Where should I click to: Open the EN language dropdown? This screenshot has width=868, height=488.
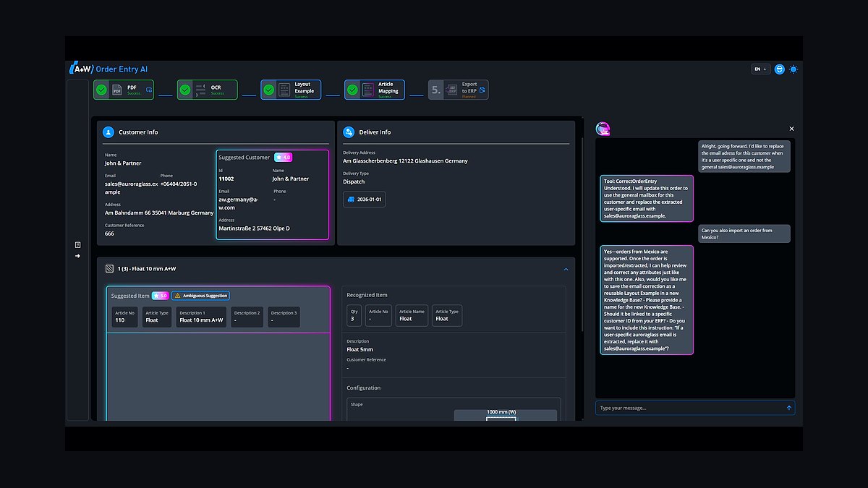pyautogui.click(x=760, y=69)
